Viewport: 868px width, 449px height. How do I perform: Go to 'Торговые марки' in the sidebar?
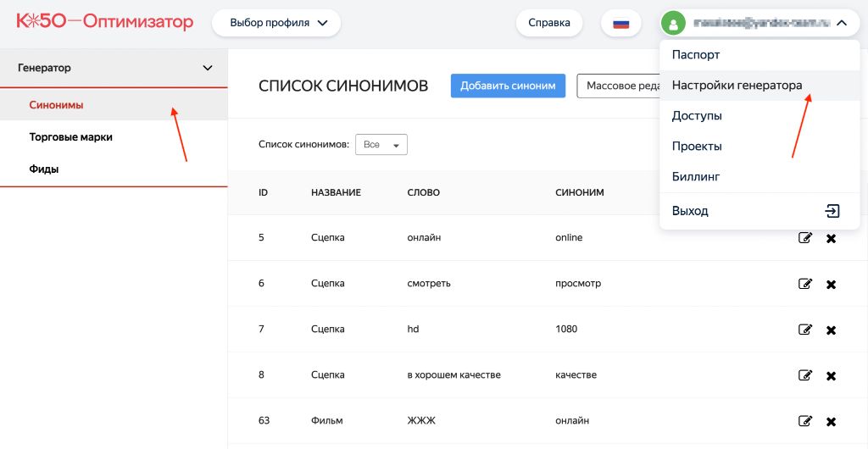(70, 136)
